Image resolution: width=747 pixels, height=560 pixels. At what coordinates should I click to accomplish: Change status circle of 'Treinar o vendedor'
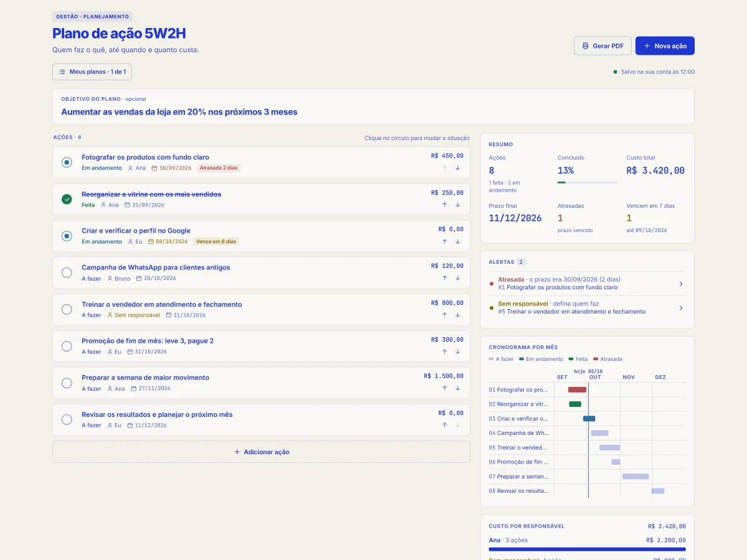67,309
